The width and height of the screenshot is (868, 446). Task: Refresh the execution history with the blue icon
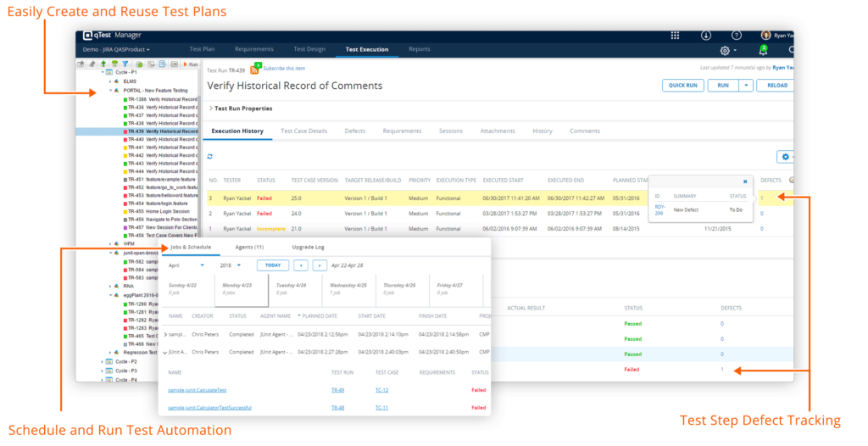pos(210,157)
